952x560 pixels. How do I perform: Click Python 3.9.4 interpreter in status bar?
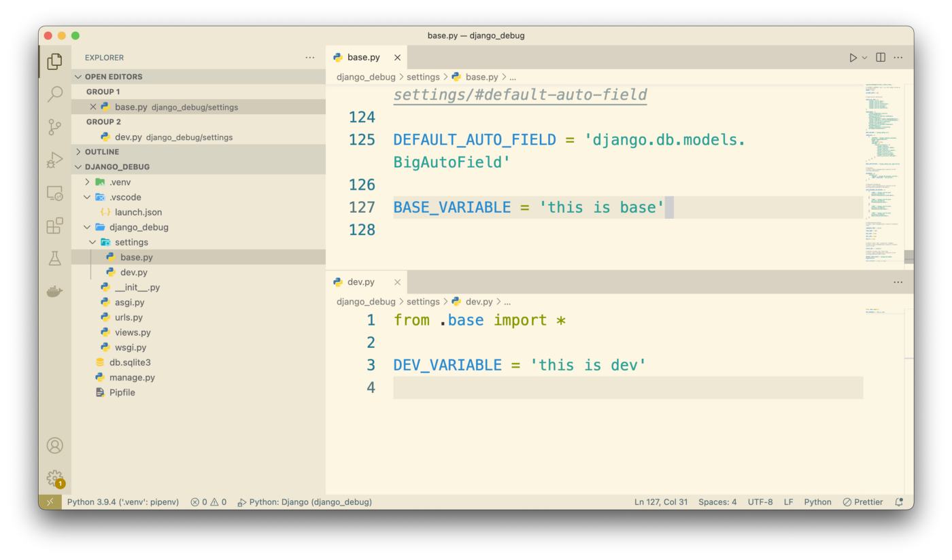122,502
